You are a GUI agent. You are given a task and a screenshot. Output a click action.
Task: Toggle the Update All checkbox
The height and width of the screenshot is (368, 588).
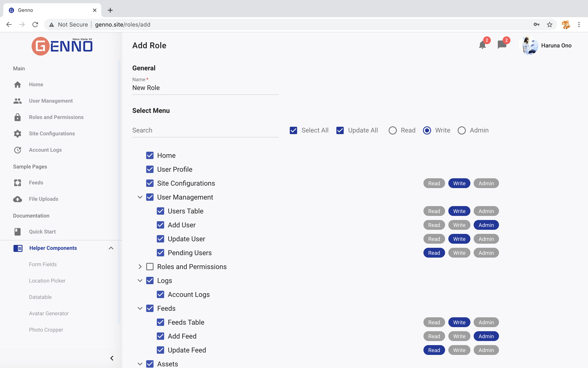tap(340, 130)
